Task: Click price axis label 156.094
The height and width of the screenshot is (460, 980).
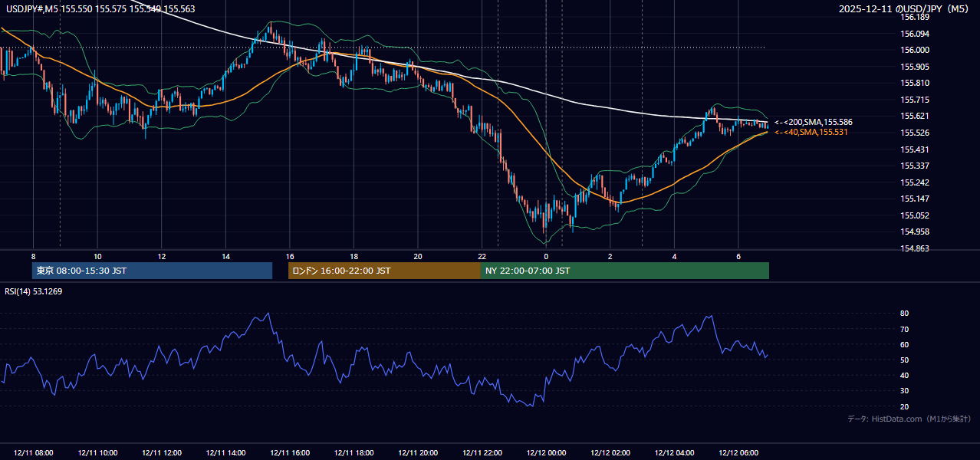Action: click(915, 34)
